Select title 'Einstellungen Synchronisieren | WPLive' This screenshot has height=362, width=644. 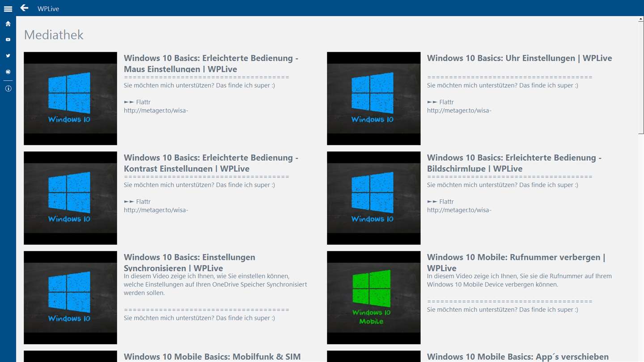(190, 263)
